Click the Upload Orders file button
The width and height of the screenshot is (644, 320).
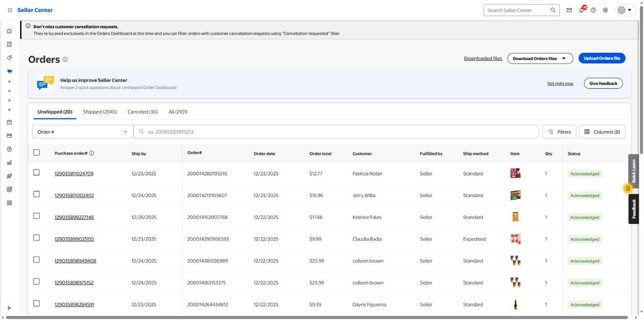point(602,58)
